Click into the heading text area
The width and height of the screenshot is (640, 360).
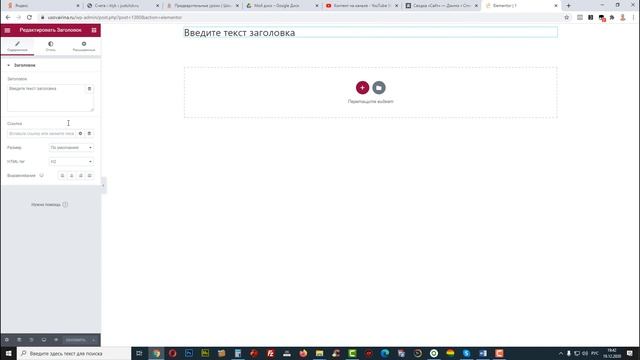point(46,98)
